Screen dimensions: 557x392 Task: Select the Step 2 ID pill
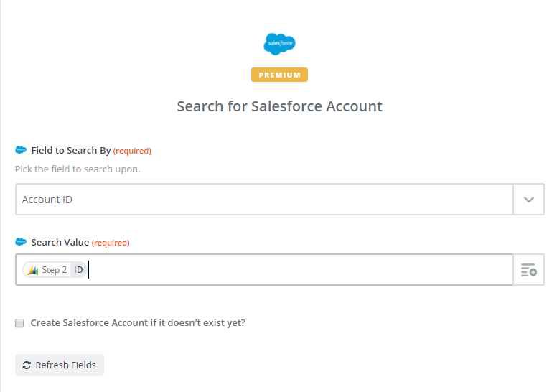55,270
